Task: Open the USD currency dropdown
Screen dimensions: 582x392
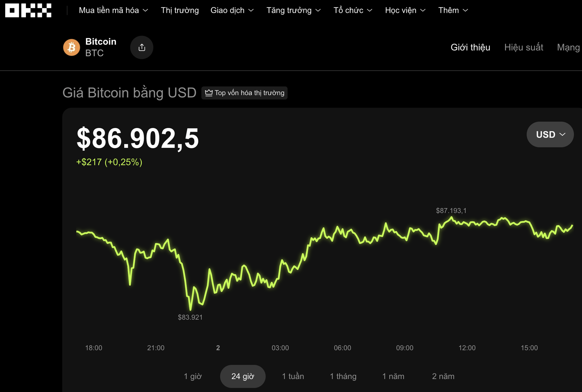Action: pos(550,134)
